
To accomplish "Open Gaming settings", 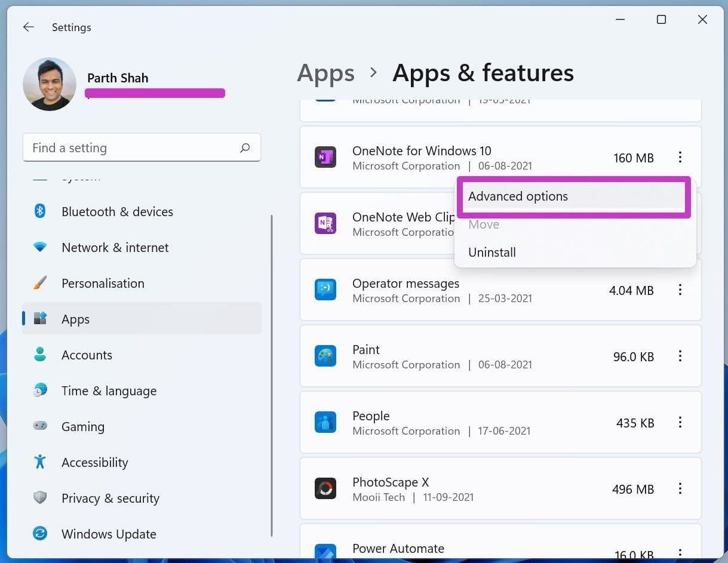I will [142, 426].
